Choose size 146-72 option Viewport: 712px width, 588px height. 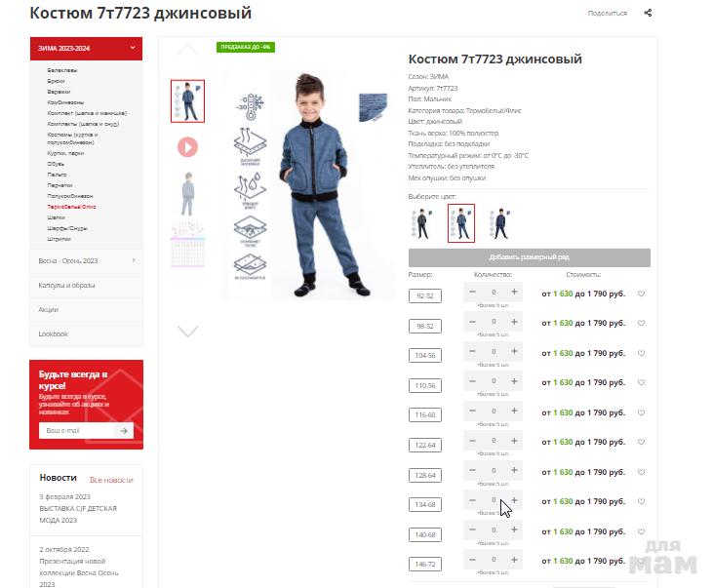pos(425,564)
